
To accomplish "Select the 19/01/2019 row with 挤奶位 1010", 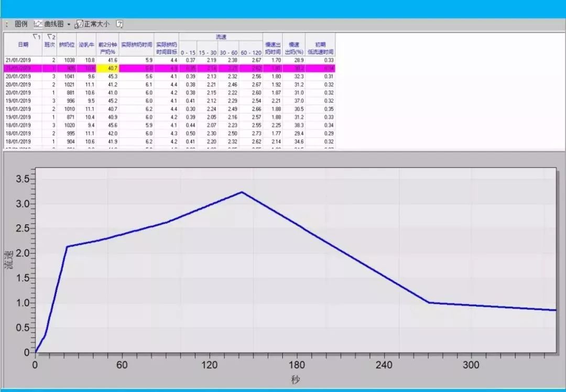I will point(168,109).
